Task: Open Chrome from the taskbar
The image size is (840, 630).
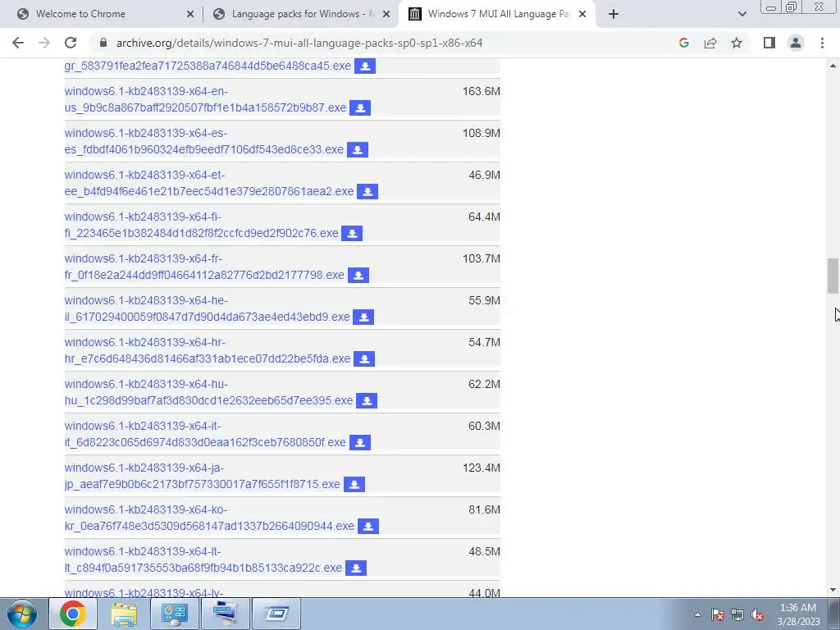Action: 73,614
